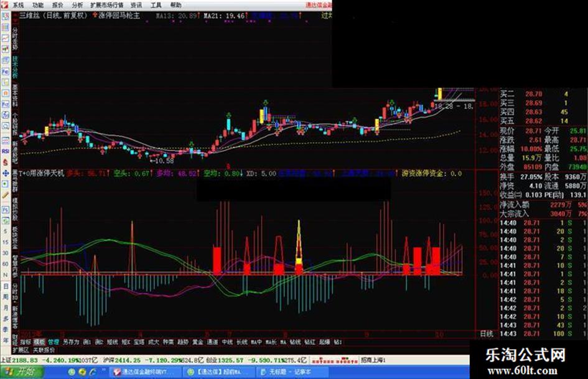Open the 资讯 menu
This screenshot has width=588, height=379.
tap(136, 5)
